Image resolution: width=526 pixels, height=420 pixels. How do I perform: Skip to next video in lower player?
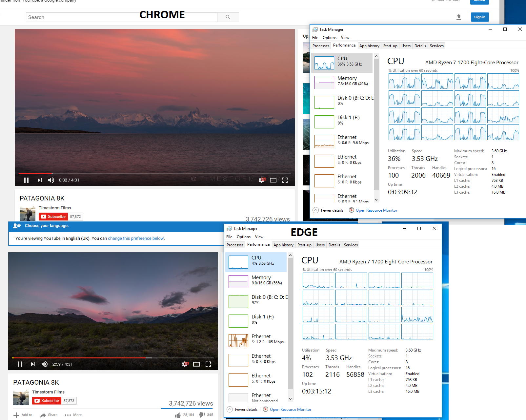(x=33, y=364)
